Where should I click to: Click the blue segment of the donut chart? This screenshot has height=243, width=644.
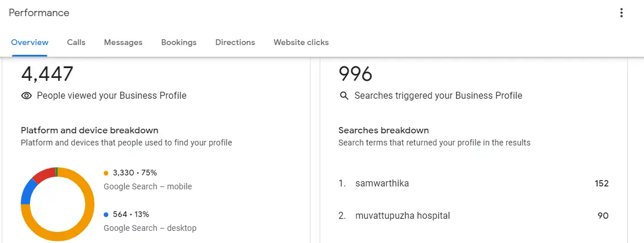coord(27,192)
